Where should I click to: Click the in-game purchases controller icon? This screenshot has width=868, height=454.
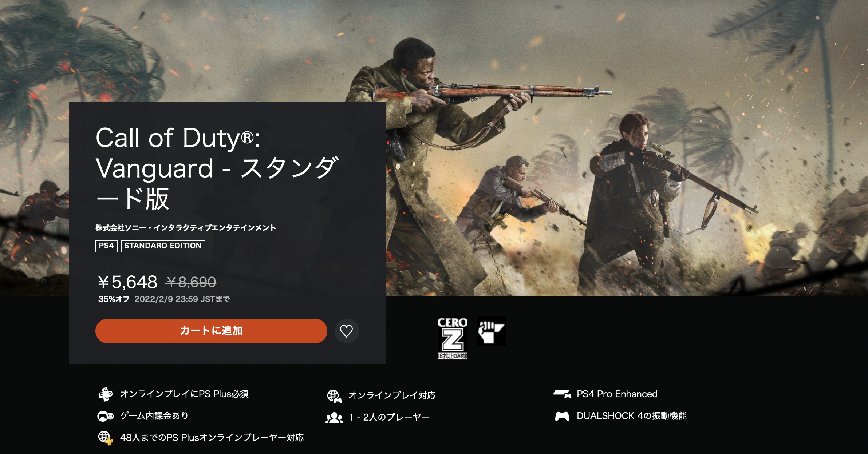point(106,416)
